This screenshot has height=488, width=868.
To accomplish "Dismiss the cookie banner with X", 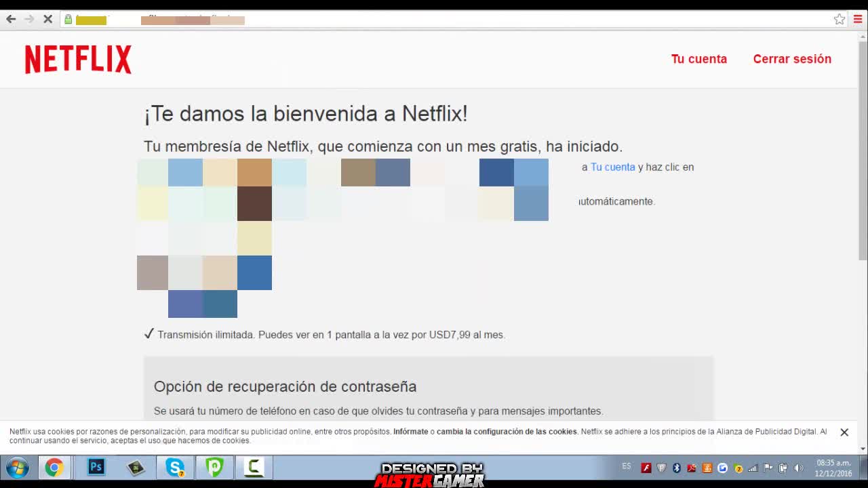I will tap(844, 432).
